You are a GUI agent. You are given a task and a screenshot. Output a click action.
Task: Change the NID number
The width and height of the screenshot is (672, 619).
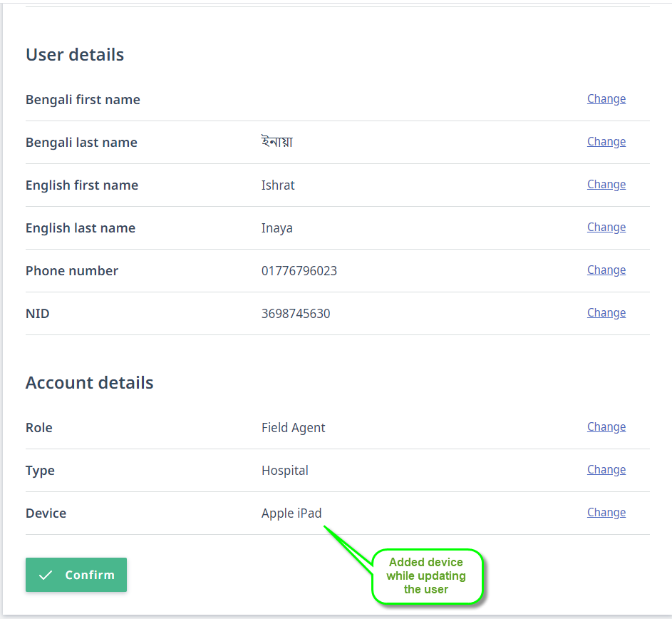coord(606,312)
